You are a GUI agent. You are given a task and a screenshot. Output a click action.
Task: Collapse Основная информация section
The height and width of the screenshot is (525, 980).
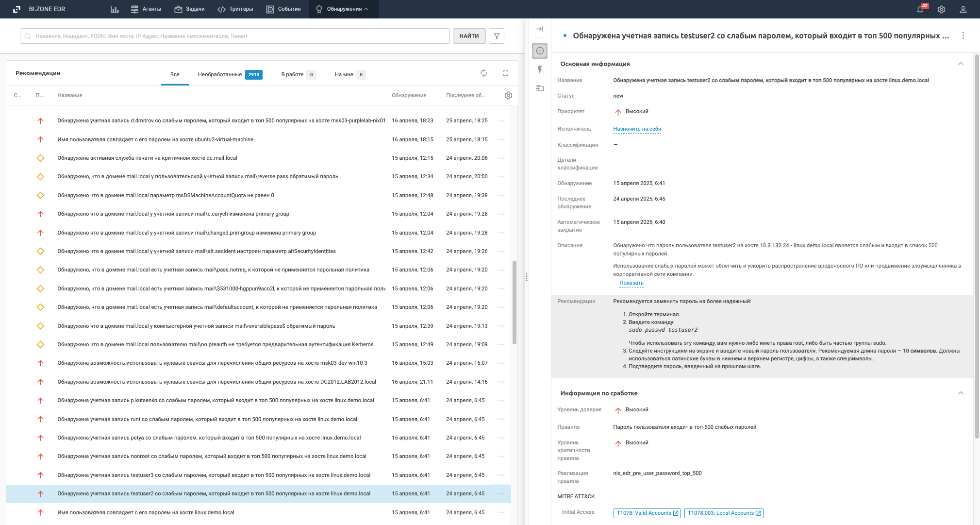pos(961,64)
